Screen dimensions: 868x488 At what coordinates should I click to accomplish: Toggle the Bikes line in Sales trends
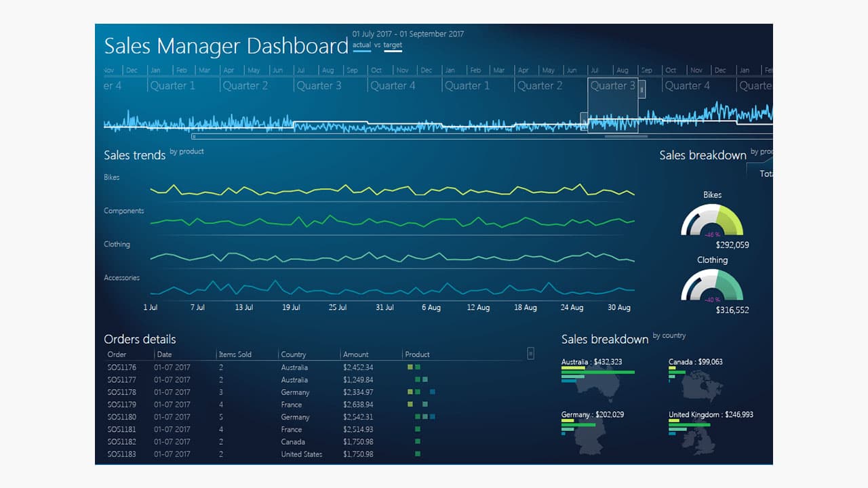113,177
